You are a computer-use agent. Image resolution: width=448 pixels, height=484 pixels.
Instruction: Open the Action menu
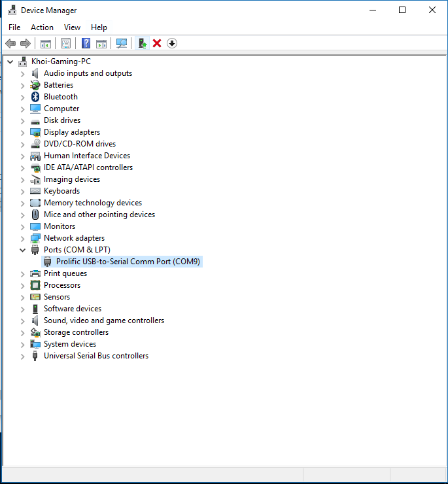42,27
